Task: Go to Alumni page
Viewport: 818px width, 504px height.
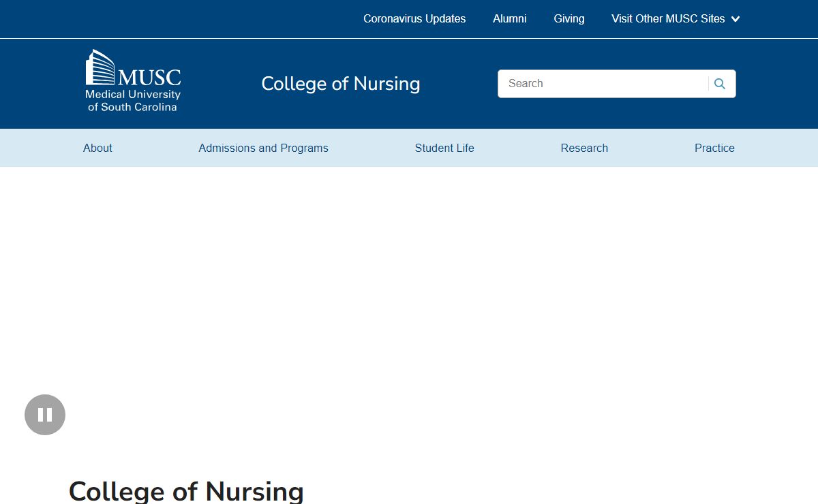Action: point(510,19)
